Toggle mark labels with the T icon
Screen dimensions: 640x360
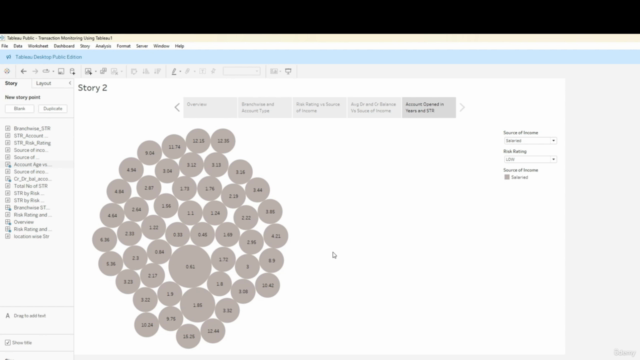tap(202, 71)
